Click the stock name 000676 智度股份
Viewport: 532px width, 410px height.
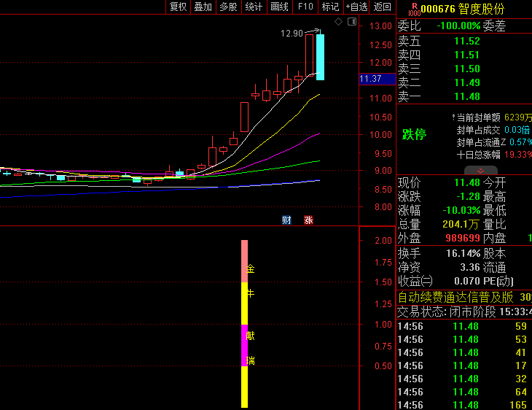[463, 9]
